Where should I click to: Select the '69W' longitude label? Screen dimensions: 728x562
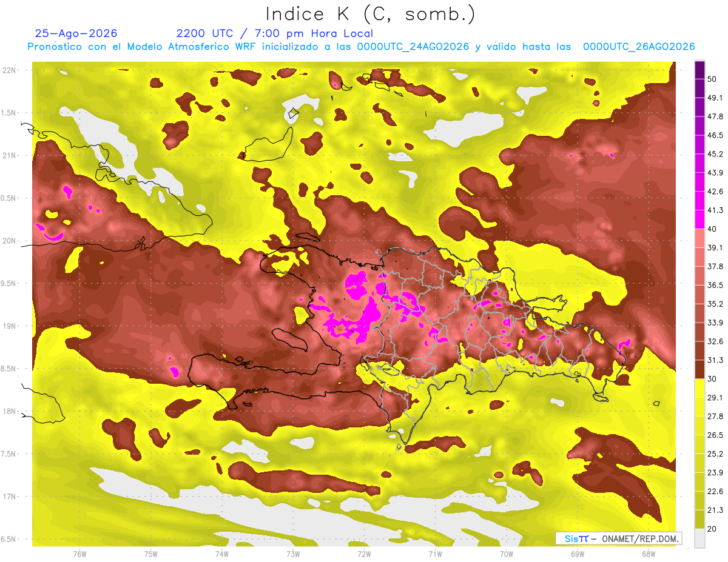[x=578, y=554]
